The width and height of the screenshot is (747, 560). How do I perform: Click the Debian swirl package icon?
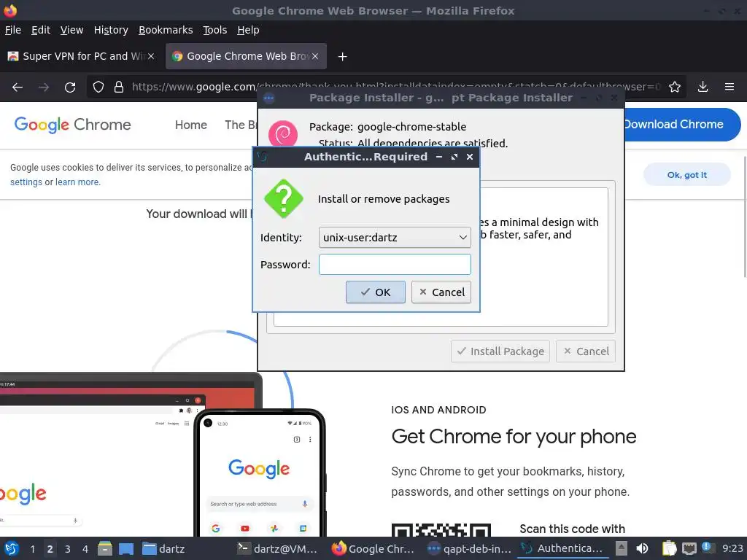click(x=283, y=134)
